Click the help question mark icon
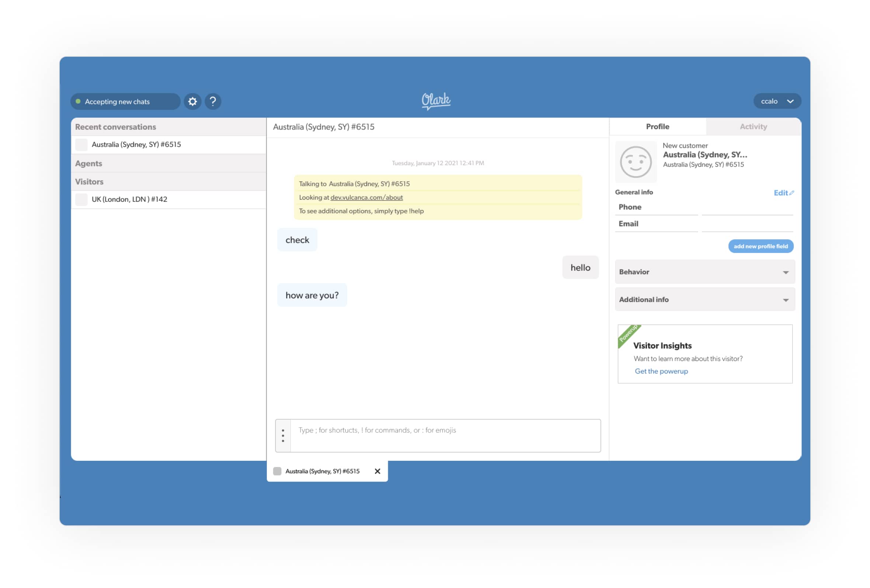The width and height of the screenshot is (870, 588). (x=213, y=101)
